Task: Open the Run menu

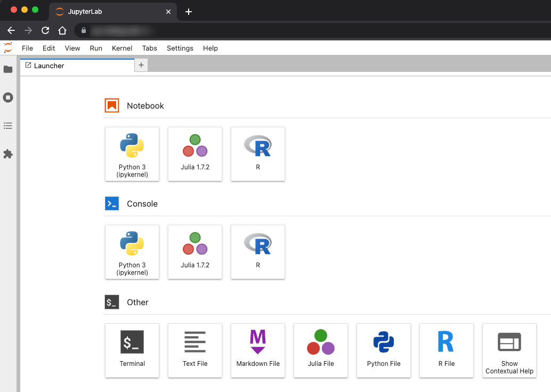Action: point(96,48)
